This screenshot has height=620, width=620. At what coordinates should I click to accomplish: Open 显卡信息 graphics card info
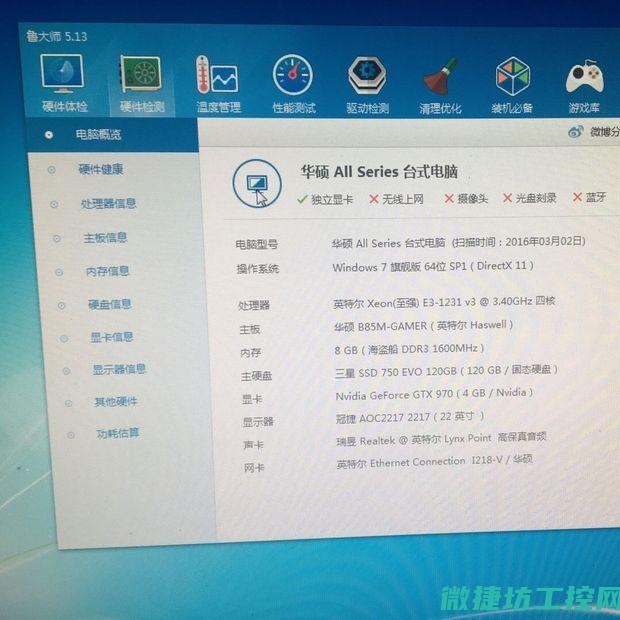point(112,337)
